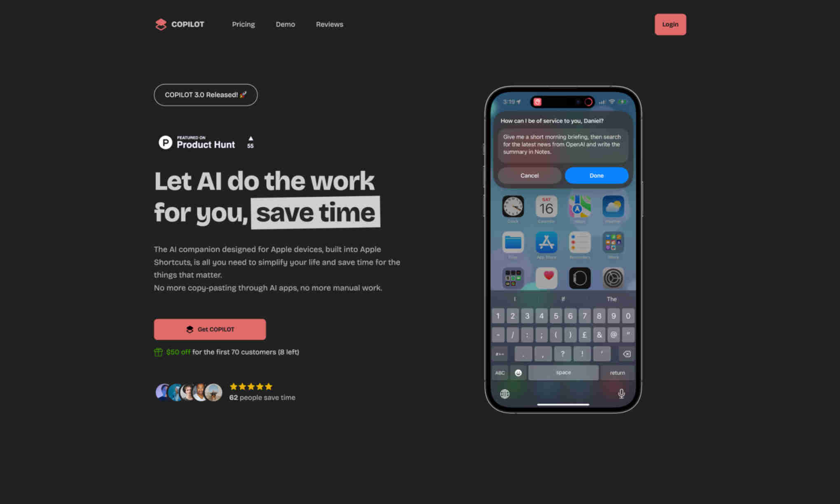The height and width of the screenshot is (504, 840).
Task: Click the emoji keyboard icon
Action: (x=518, y=373)
